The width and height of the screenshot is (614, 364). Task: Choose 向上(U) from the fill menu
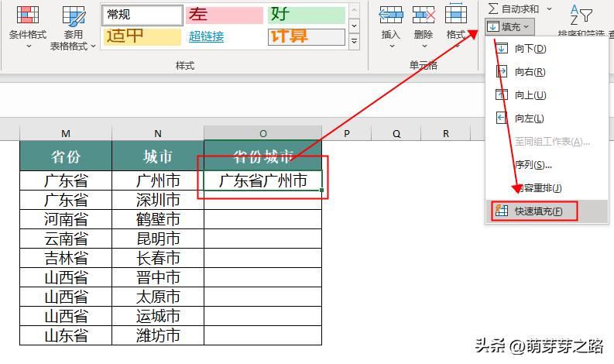pyautogui.click(x=547, y=94)
